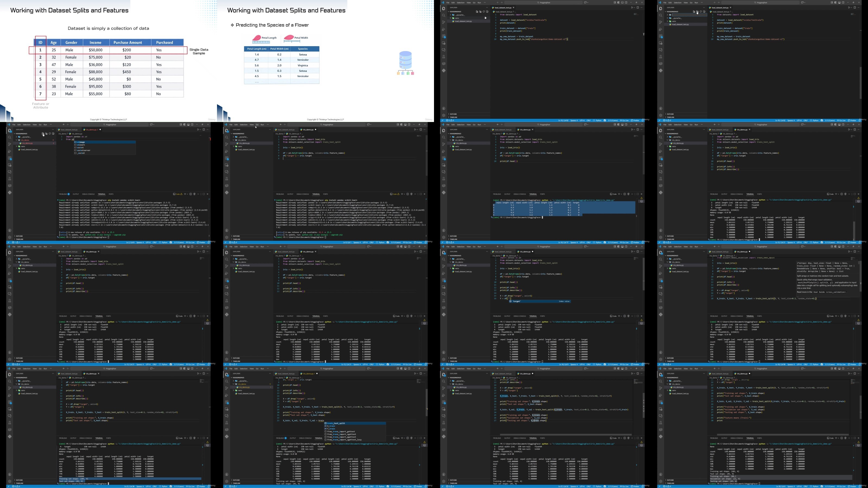Run Python file button in train_test_split tooltip window
The height and width of the screenshot is (488, 868).
[848, 252]
